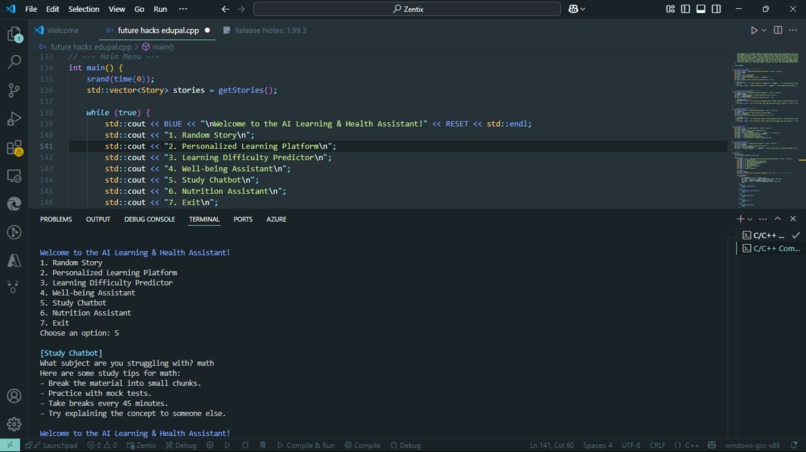
Task: Maximize the panel with up chevron
Action: coord(778,219)
